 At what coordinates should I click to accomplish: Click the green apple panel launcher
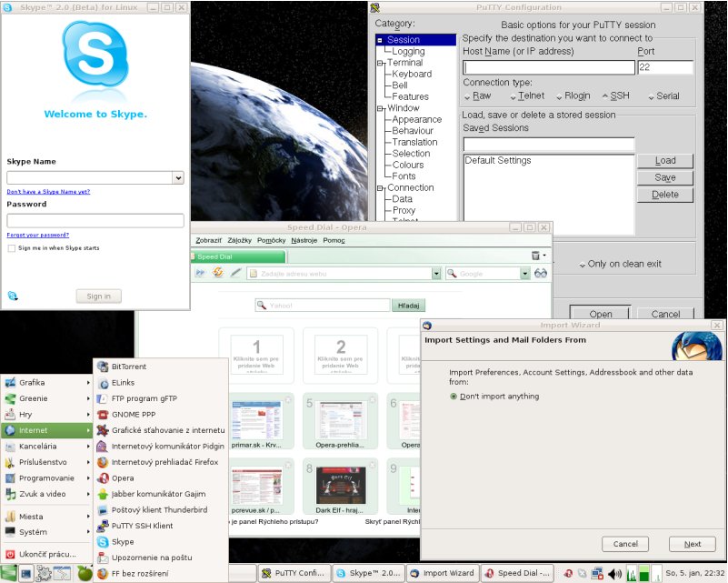point(85,574)
